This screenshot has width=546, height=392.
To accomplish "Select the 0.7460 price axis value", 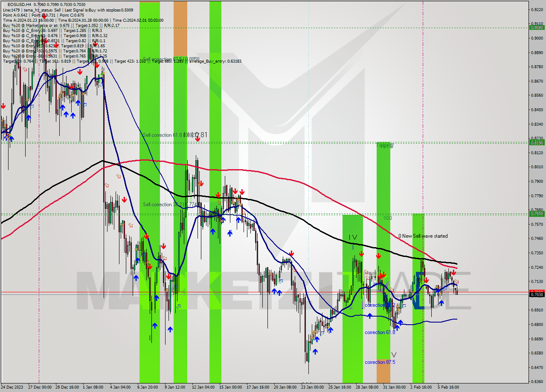I will coord(537,239).
